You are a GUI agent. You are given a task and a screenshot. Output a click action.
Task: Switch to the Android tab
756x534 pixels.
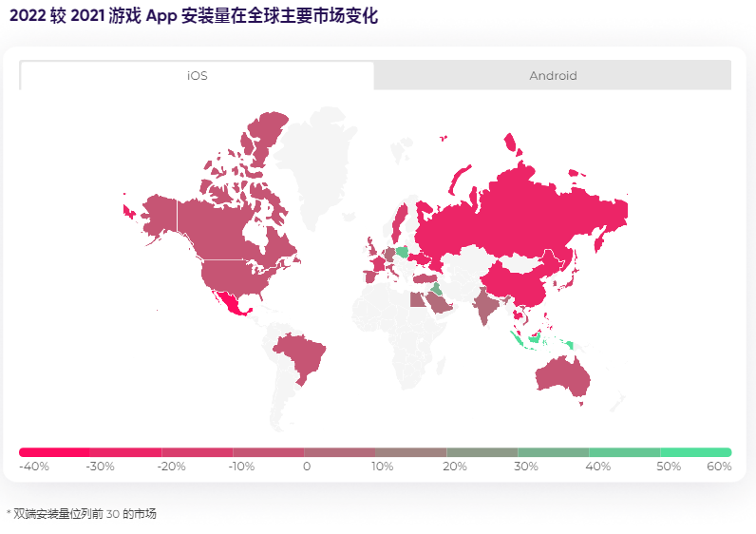pyautogui.click(x=553, y=76)
